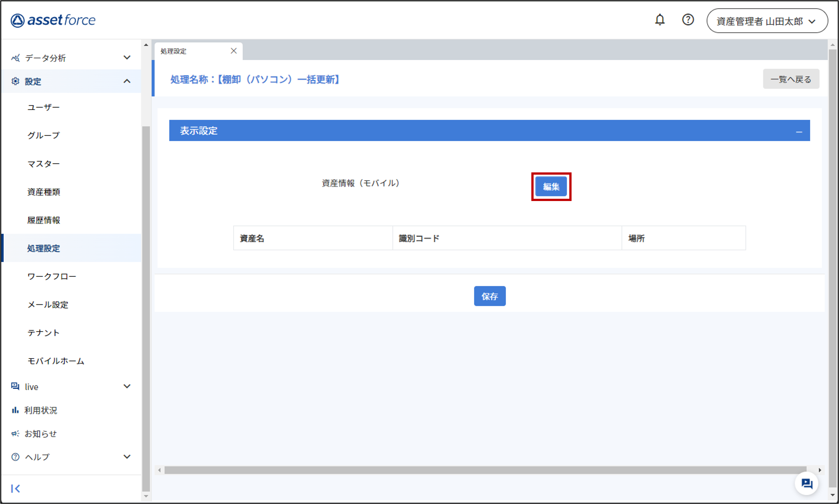
Task: Click the 利用状況 bar chart icon
Action: (15, 410)
